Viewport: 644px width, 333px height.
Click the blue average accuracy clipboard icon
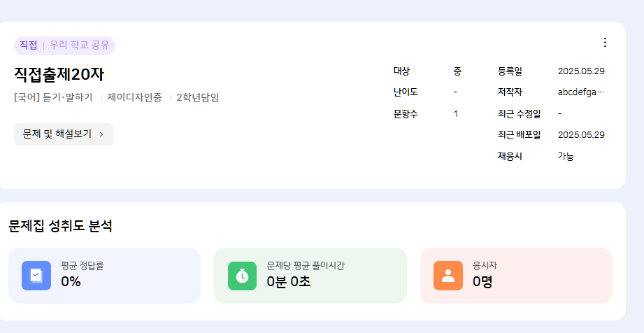[x=36, y=276]
